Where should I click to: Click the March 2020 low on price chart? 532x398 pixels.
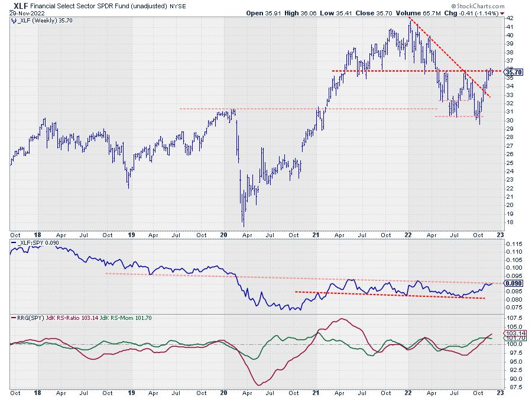(x=244, y=225)
